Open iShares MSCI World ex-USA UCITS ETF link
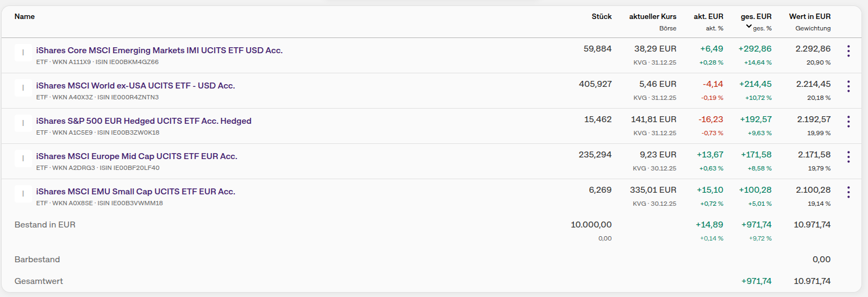 click(135, 86)
